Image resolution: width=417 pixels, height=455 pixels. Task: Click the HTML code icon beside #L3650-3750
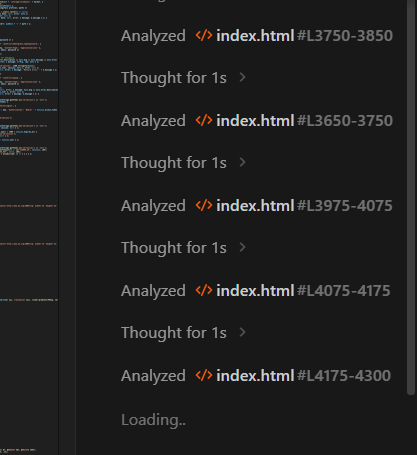pos(204,120)
